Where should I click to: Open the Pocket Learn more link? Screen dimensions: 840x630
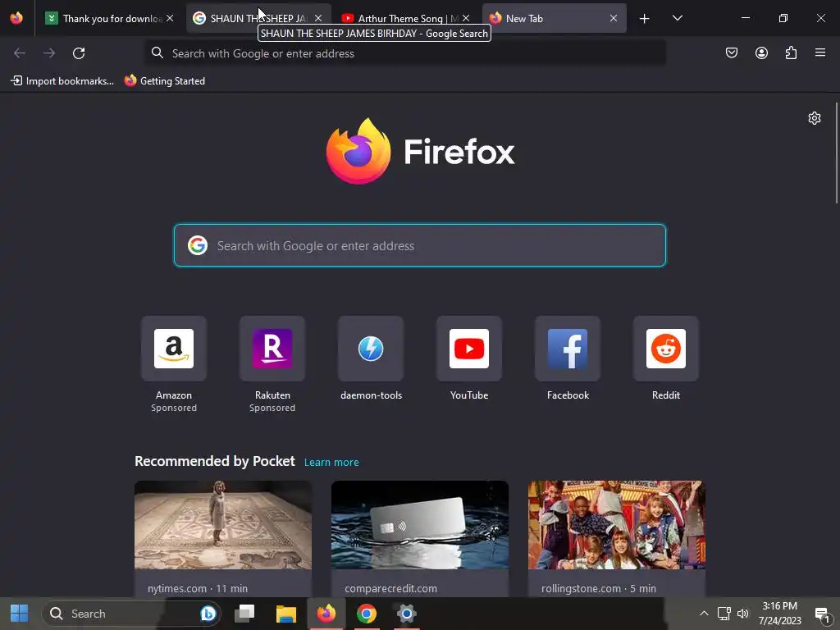(x=331, y=462)
